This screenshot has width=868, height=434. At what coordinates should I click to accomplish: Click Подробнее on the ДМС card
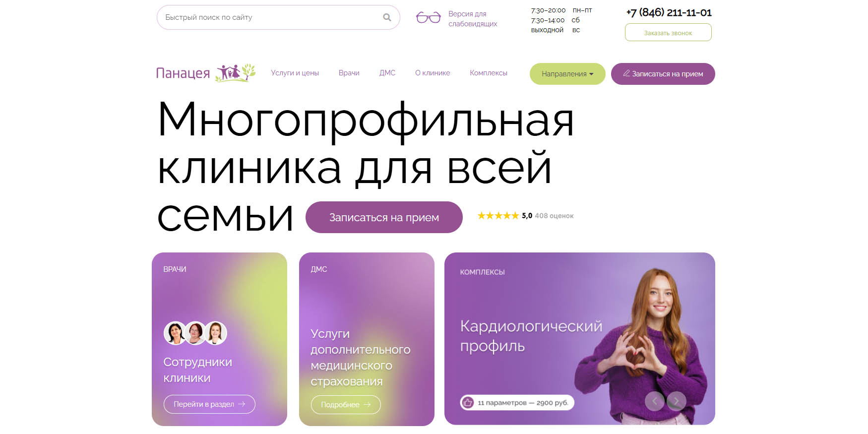click(x=346, y=405)
